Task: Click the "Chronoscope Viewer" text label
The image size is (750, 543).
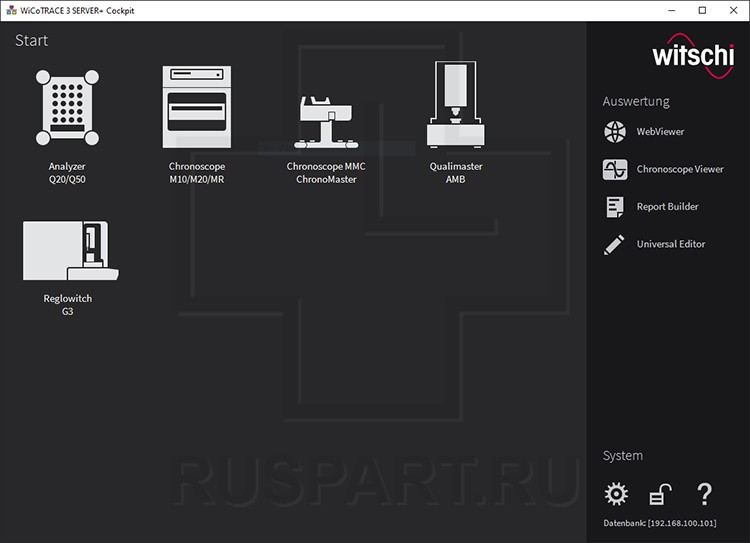Action: point(680,169)
